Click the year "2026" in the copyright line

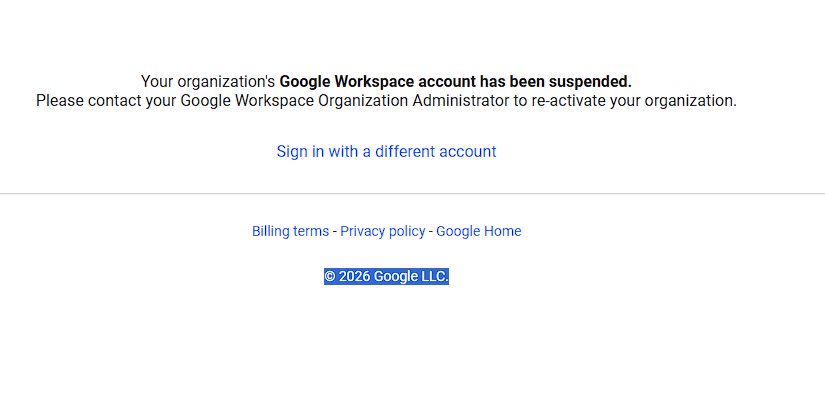click(354, 277)
